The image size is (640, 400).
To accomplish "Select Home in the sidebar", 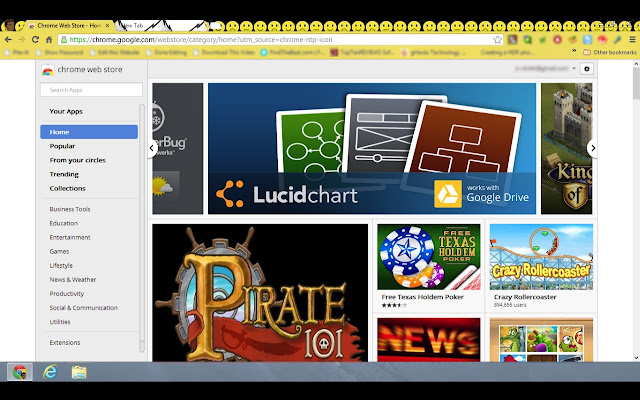I will (89, 132).
